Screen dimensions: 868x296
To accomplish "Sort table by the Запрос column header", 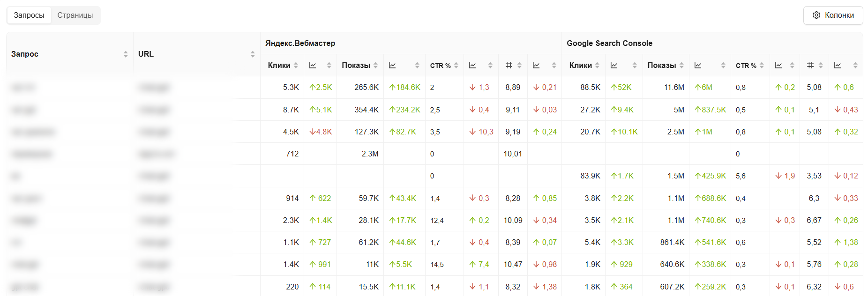I will click(x=25, y=54).
